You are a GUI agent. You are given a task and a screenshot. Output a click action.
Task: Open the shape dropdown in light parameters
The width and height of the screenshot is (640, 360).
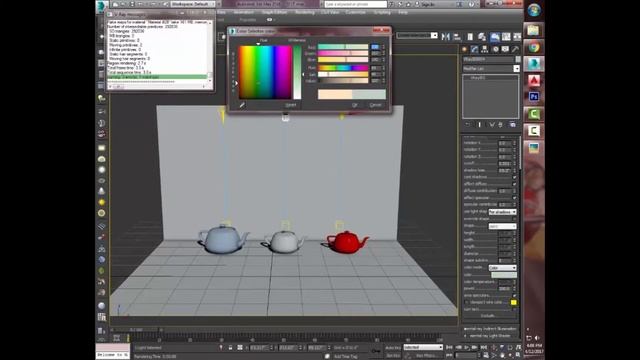[x=502, y=226]
